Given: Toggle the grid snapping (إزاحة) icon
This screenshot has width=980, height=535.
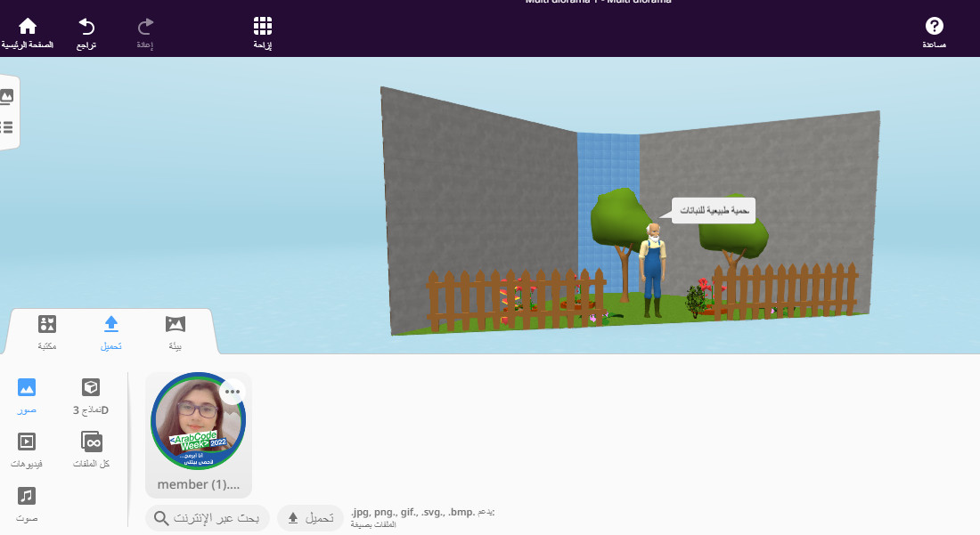Looking at the screenshot, I should tap(263, 32).
